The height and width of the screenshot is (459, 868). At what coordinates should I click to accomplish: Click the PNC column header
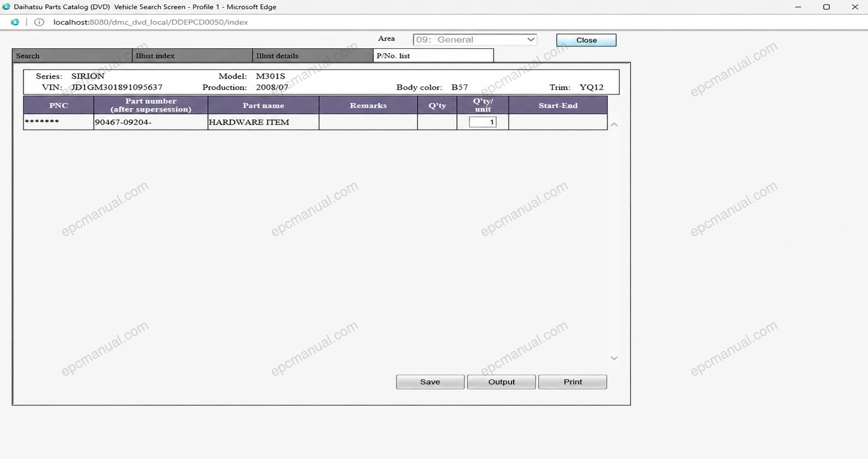pyautogui.click(x=58, y=105)
